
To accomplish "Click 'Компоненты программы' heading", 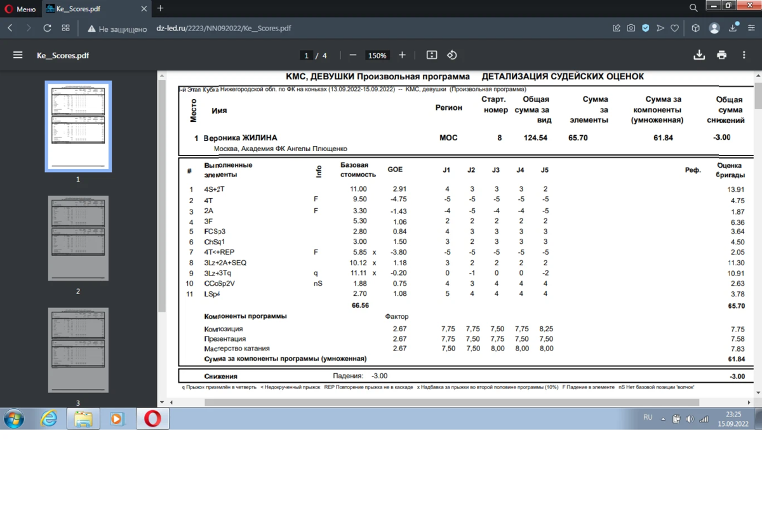I will 246,316.
